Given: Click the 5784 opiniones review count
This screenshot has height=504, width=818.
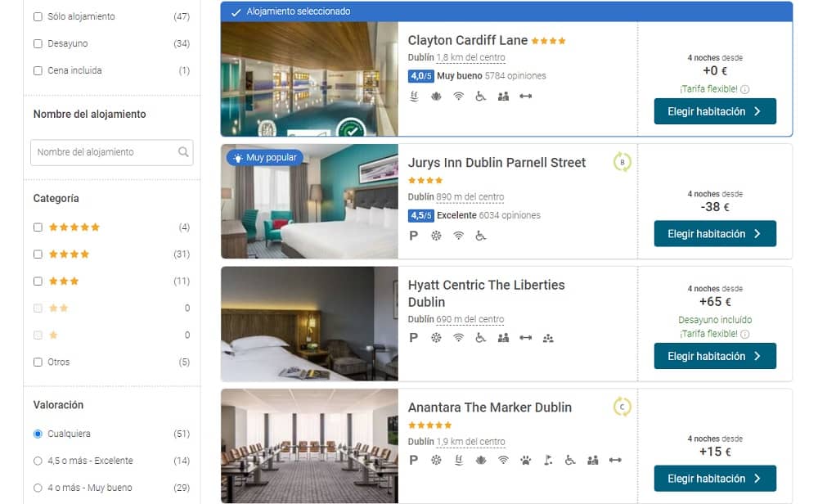Looking at the screenshot, I should click(x=515, y=75).
